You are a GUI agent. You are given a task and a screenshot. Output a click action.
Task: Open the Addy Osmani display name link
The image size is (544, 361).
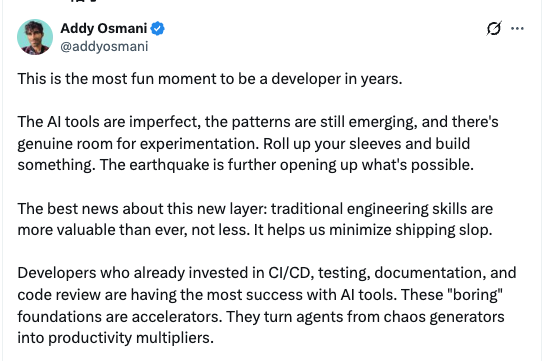tap(104, 28)
